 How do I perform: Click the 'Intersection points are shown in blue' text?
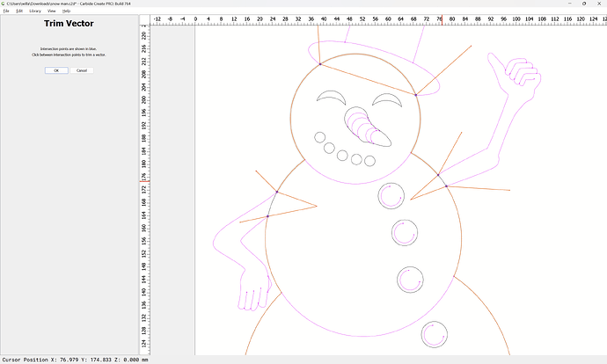[x=69, y=49]
